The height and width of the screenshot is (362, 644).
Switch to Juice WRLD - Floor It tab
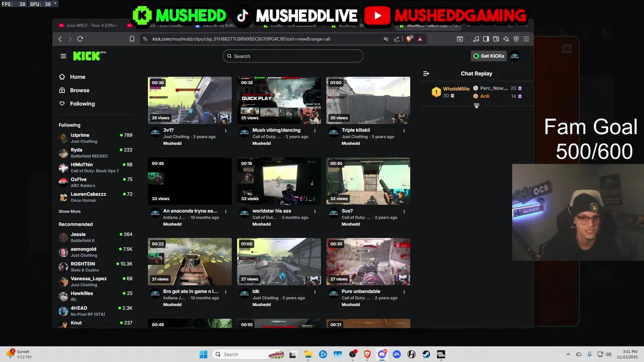89,26
